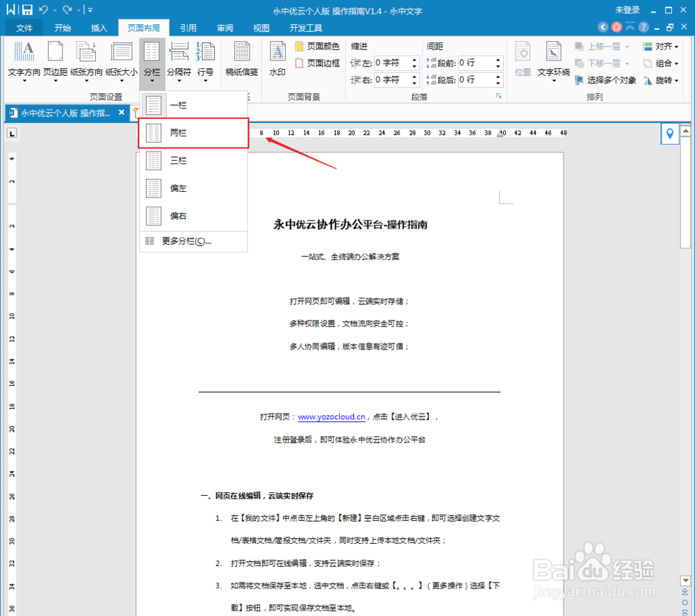Click the spacing before (段前) input field
The width and height of the screenshot is (695, 616).
476,63
